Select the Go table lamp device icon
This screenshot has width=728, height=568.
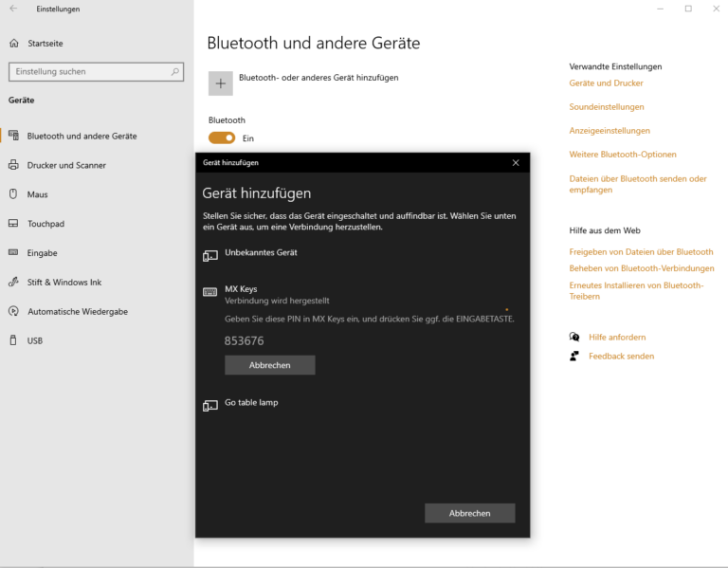[209, 405]
